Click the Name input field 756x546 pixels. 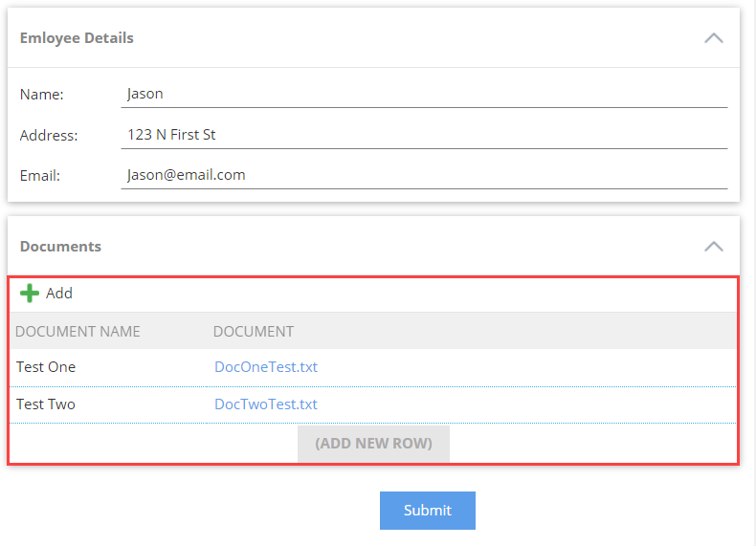[424, 94]
